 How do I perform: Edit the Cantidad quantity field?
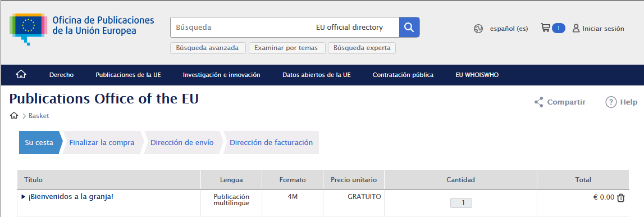[461, 202]
